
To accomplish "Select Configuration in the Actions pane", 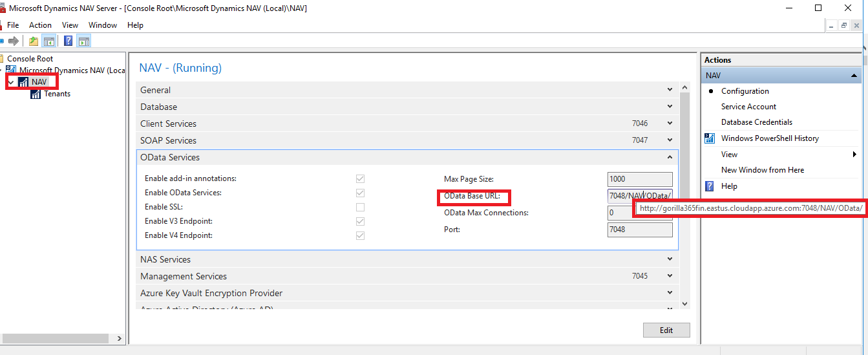I will click(745, 91).
